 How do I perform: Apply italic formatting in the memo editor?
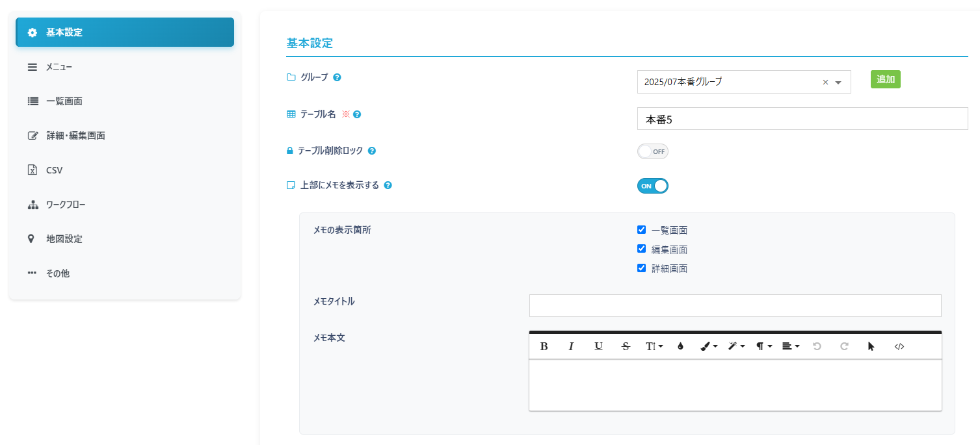coord(571,346)
